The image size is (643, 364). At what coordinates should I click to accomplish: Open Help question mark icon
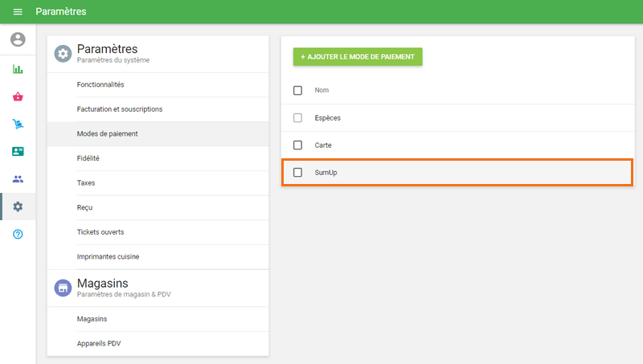18,234
